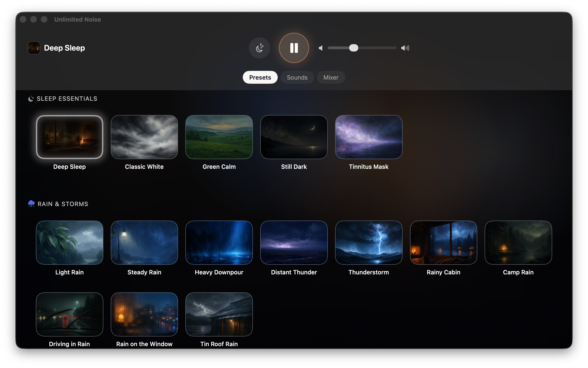Select the Tinnitus Mask preset thumbnail
Viewport: 588px width, 368px height.
369,137
